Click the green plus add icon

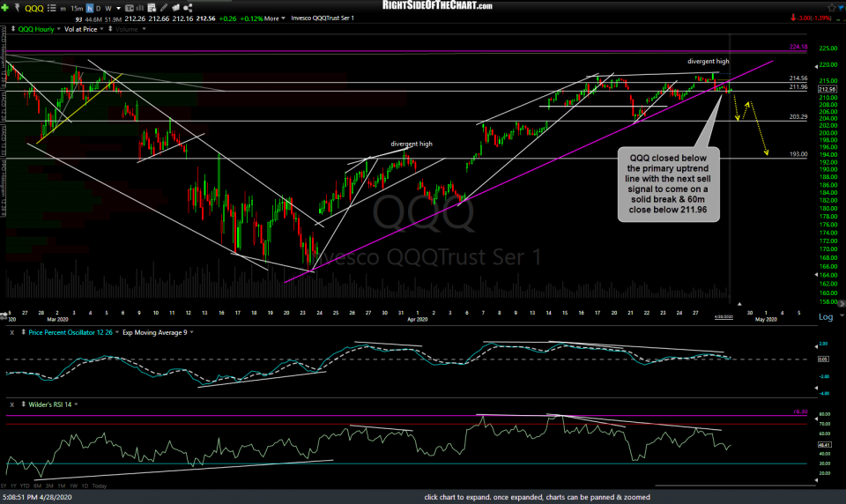tap(5, 8)
